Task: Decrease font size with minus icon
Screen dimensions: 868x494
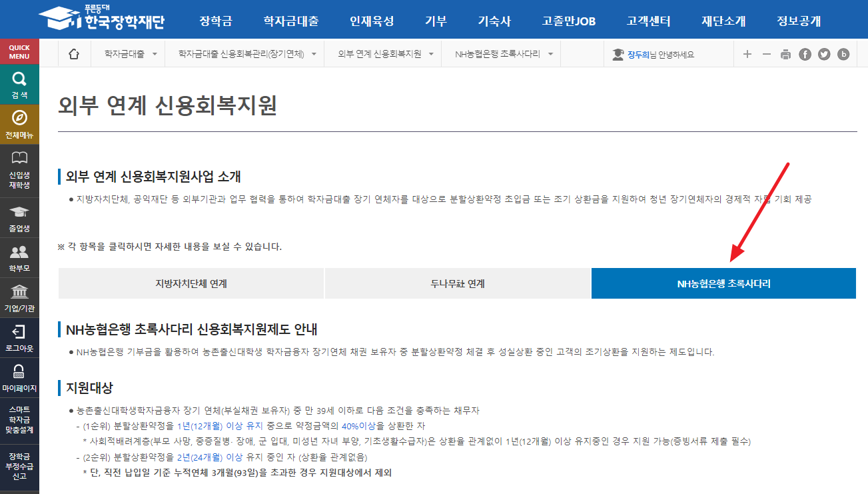Action: point(766,54)
